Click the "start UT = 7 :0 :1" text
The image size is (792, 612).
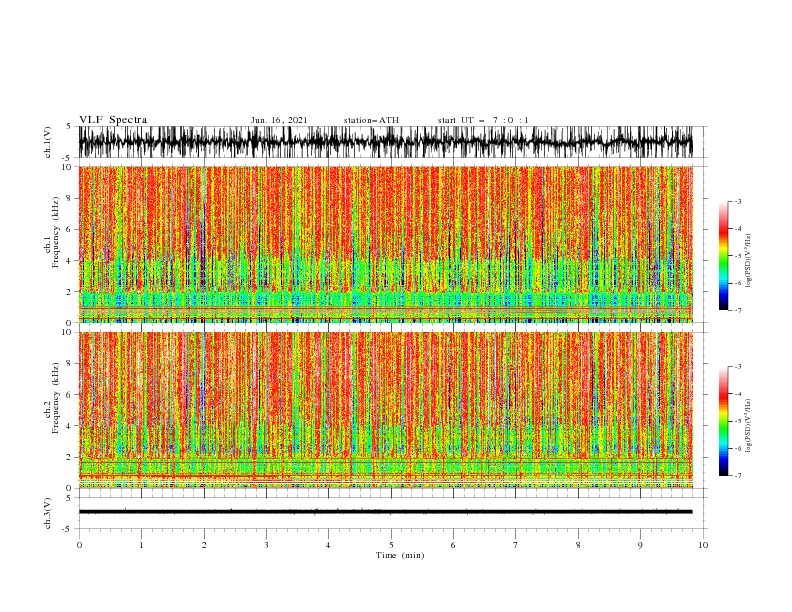coord(483,120)
